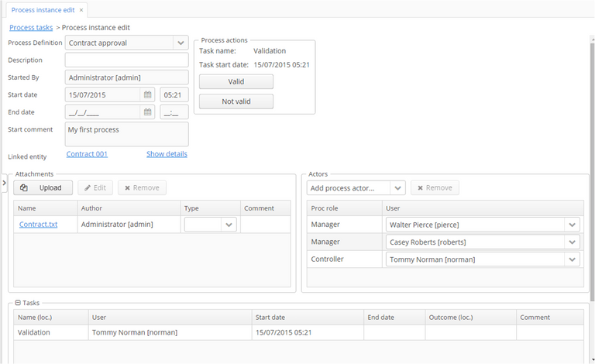Click the Remove attachment button
Screen dimensions: 595x364
(142, 187)
